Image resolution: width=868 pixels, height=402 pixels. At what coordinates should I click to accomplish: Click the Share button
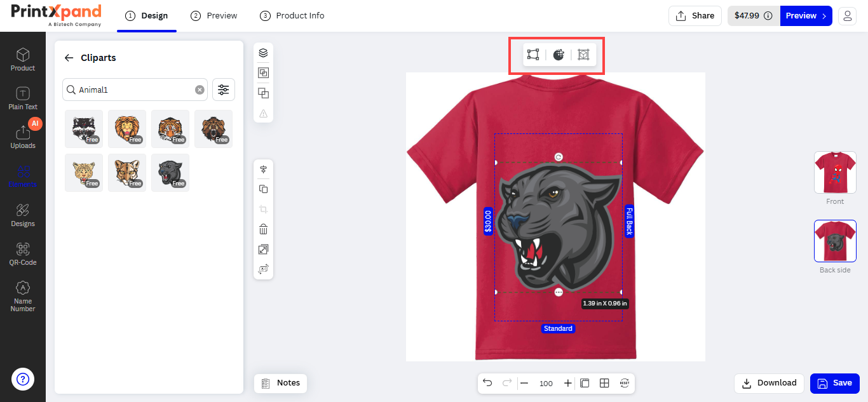tap(695, 16)
